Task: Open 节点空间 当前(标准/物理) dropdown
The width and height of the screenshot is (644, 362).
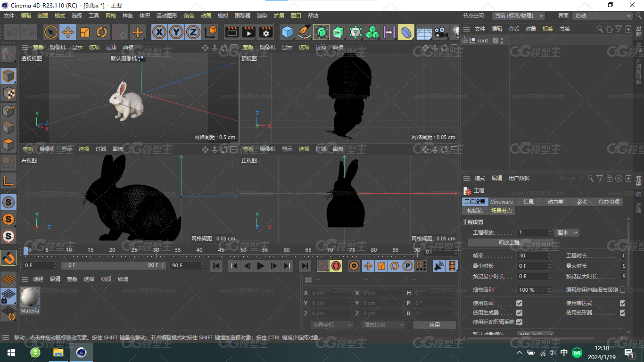Action: (x=518, y=16)
